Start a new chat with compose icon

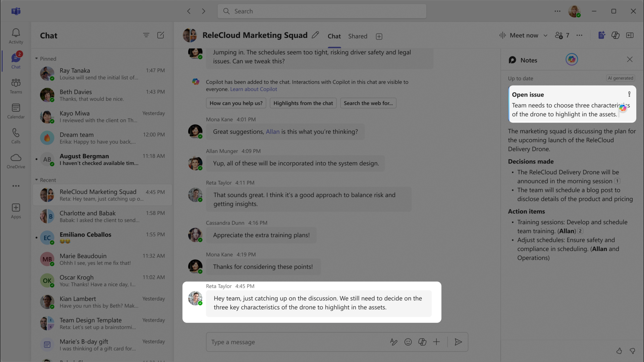(x=161, y=35)
